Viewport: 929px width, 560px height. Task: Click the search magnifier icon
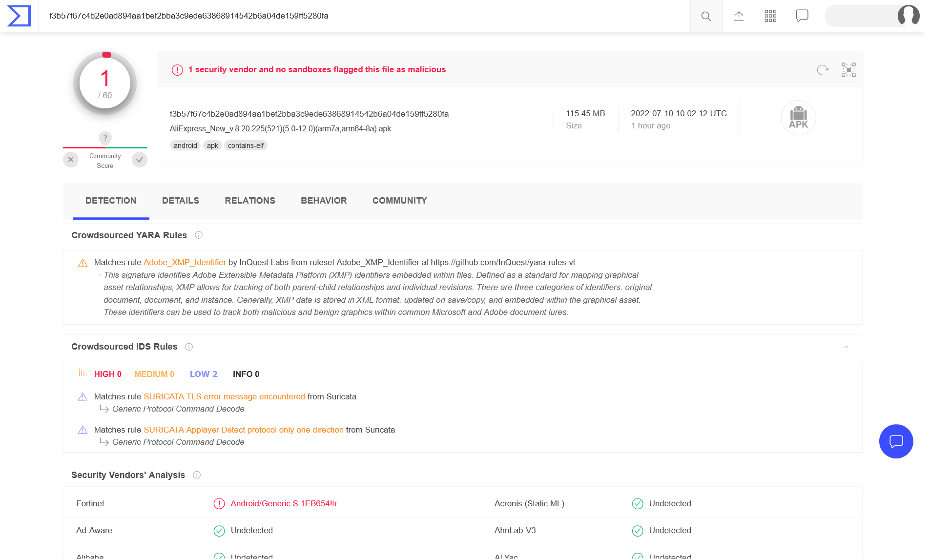coord(706,16)
